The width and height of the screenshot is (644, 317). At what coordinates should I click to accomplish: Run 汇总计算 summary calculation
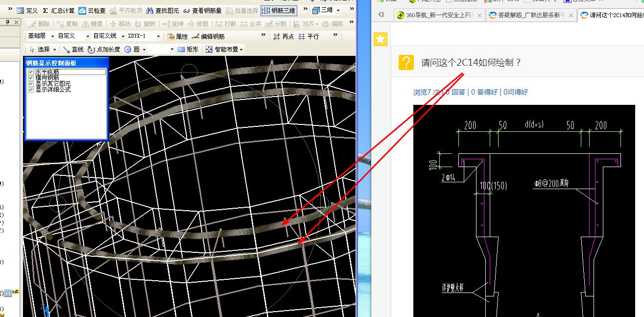tap(58, 11)
